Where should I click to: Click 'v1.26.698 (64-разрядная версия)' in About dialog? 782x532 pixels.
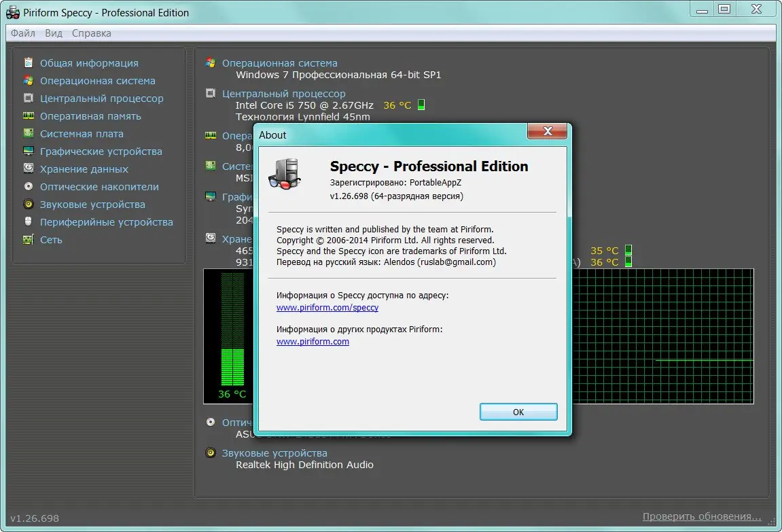click(x=397, y=196)
